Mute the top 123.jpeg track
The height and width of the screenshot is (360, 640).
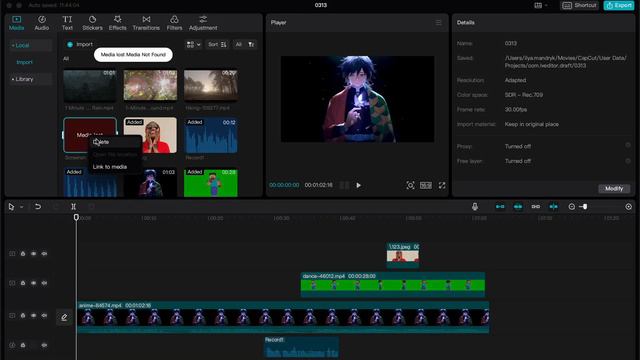[x=44, y=254]
